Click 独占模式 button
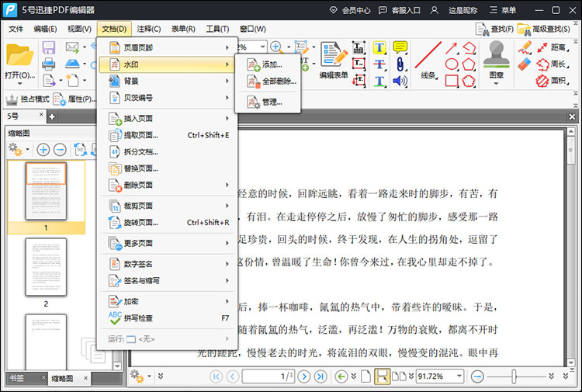The width and height of the screenshot is (582, 392). (28, 99)
